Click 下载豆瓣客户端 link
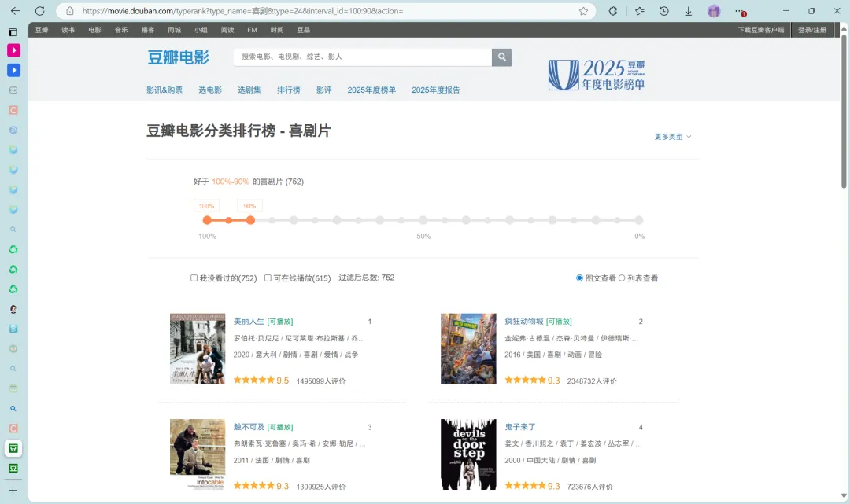Viewport: 850px width, 504px height. click(x=761, y=30)
